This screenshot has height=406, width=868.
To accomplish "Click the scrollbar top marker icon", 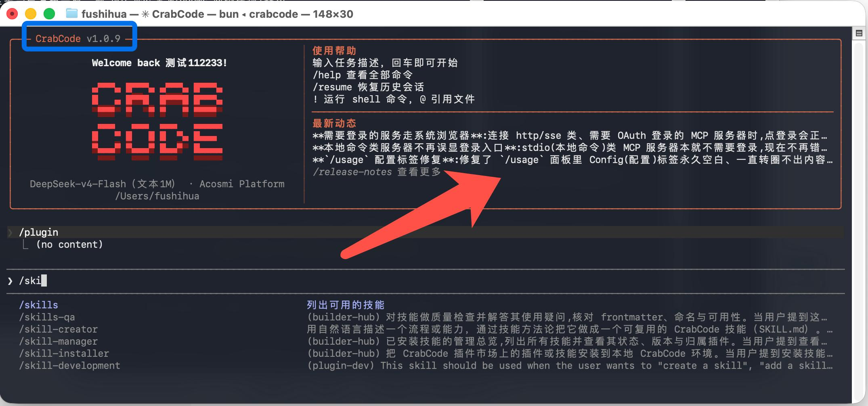I will (859, 33).
